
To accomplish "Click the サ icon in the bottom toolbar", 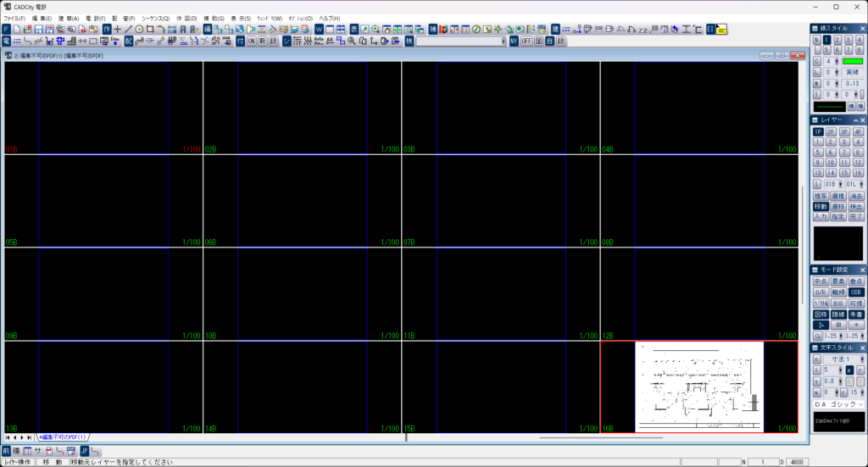I will [x=38, y=451].
